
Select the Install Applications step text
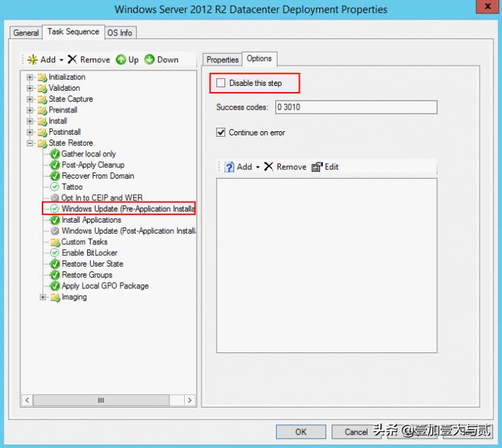pyautogui.click(x=91, y=220)
